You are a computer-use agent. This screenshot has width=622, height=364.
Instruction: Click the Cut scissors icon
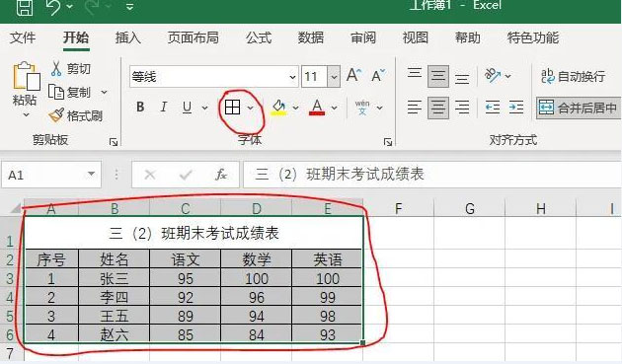point(56,69)
